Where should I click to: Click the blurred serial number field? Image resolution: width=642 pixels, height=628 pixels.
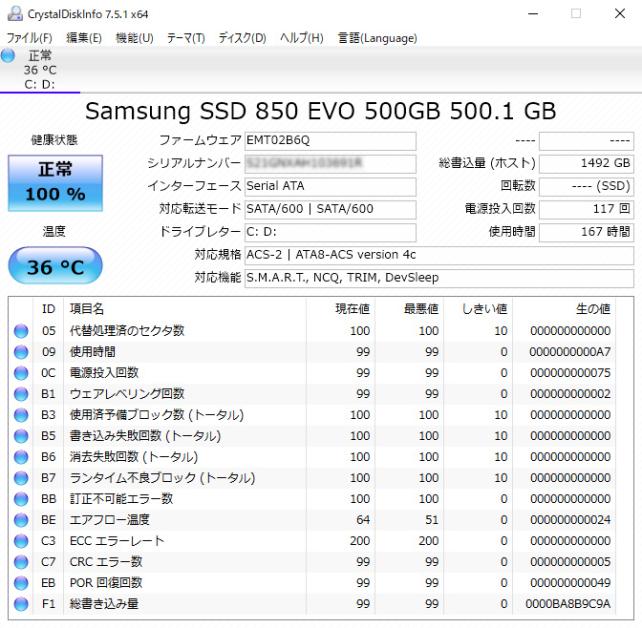330,164
